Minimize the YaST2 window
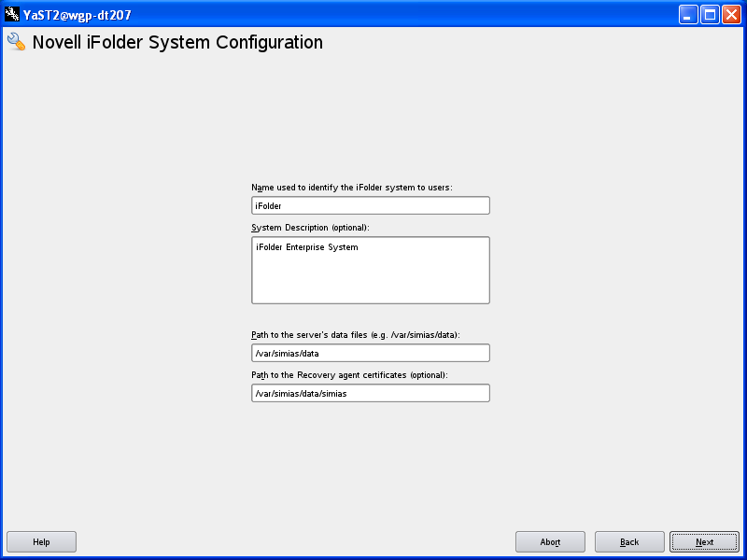 [x=688, y=15]
